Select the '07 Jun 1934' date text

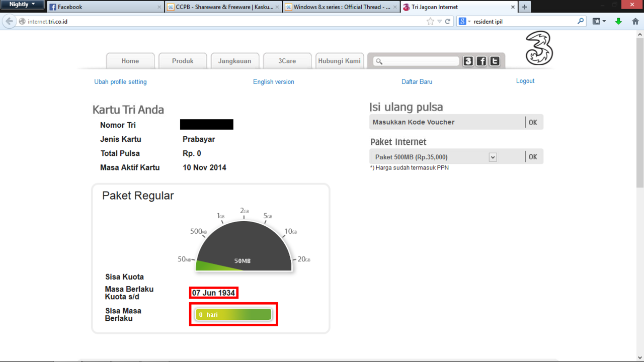click(214, 293)
